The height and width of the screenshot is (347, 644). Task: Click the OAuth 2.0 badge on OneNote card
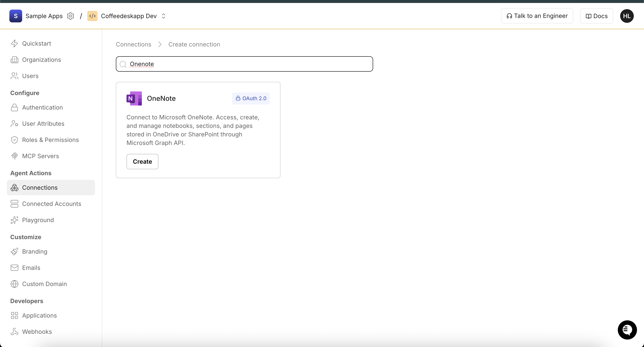pyautogui.click(x=251, y=98)
